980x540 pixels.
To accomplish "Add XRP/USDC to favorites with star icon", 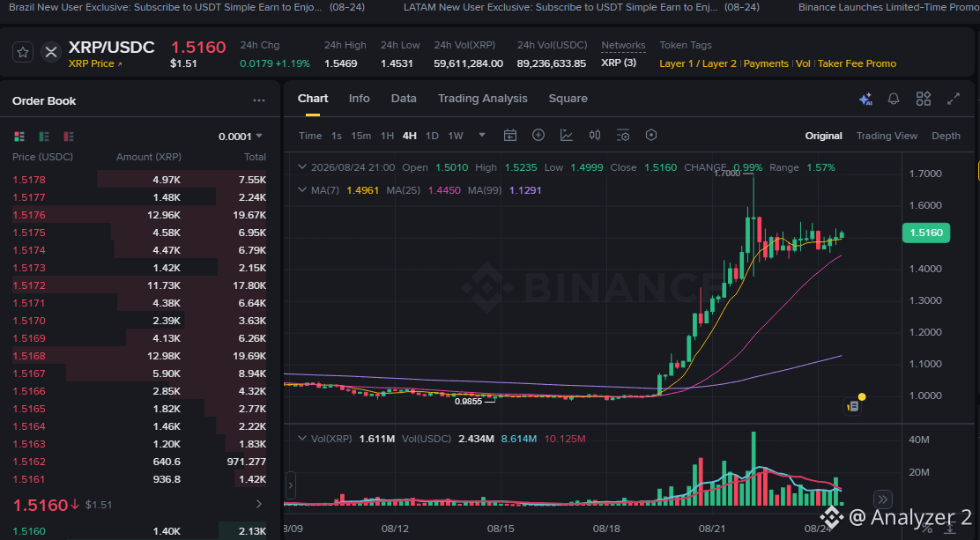I will (23, 52).
